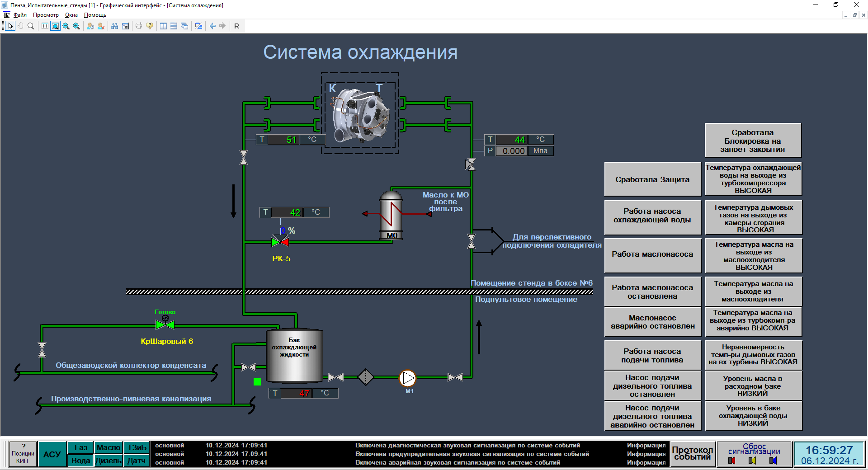Image resolution: width=868 pixels, height=470 pixels.
Task: Select the magnifier zoom tool
Action: pos(31,26)
